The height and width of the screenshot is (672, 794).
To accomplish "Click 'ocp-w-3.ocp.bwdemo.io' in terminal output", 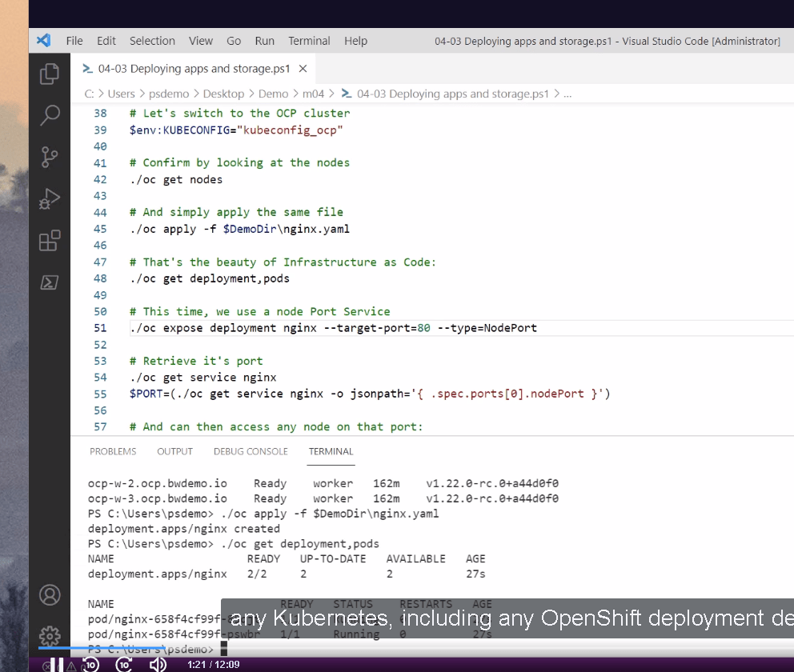I will pos(158,499).
